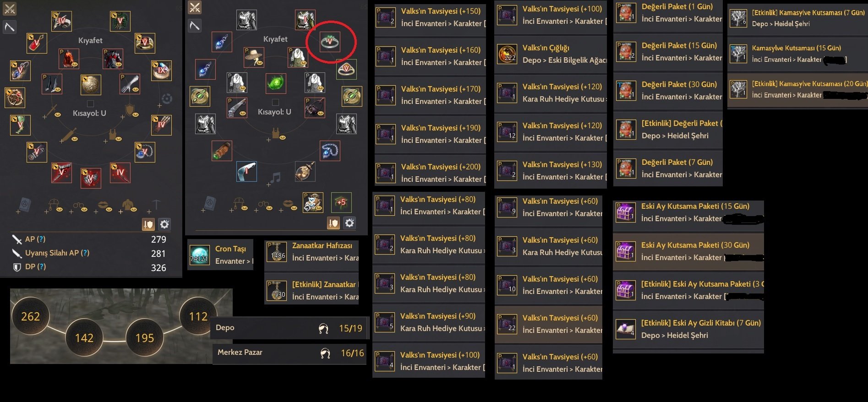Tick the small checkbox under left Kıyafet ring

(x=91, y=103)
